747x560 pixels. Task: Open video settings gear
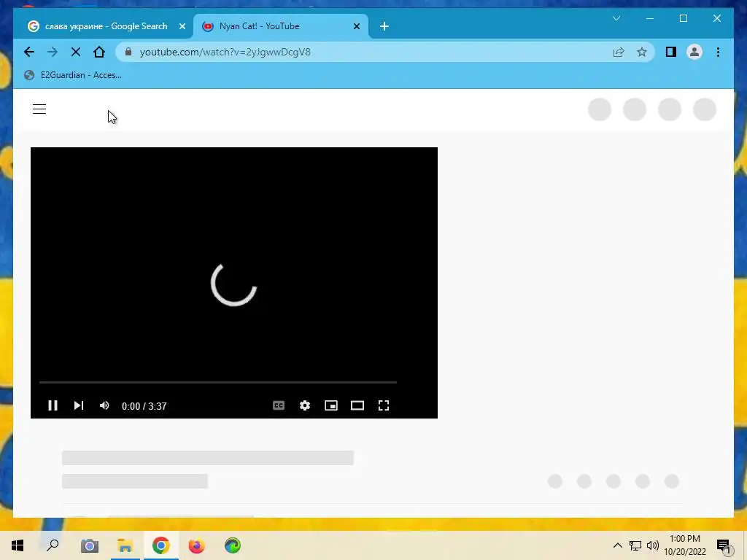[x=305, y=405]
